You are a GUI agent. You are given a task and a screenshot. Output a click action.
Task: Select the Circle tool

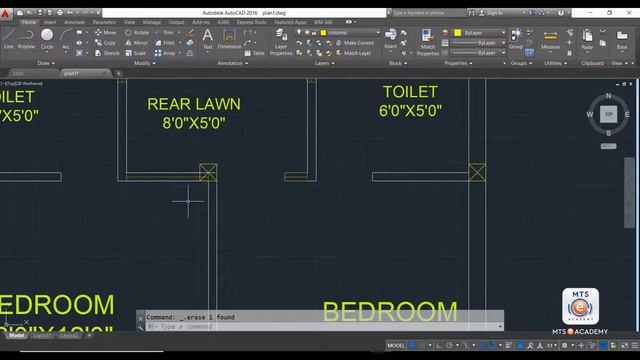pos(47,39)
